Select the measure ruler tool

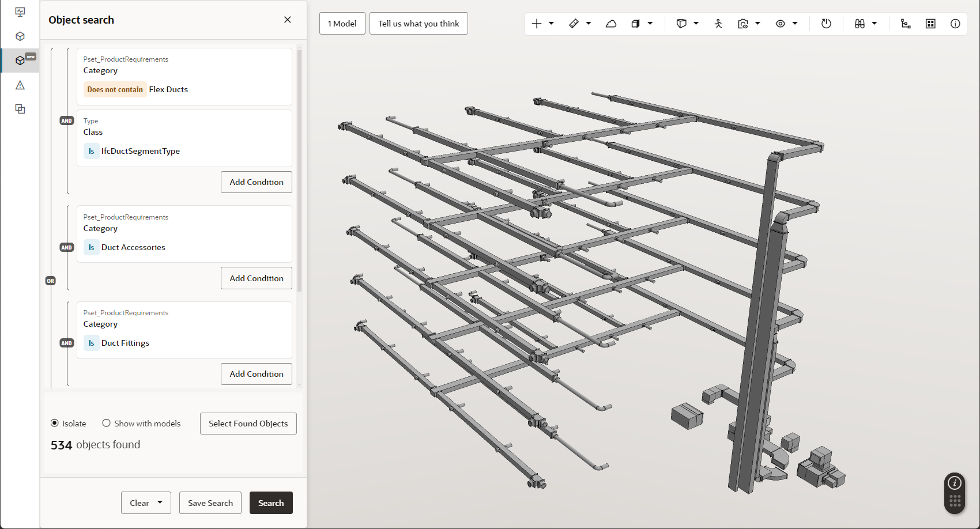click(574, 24)
